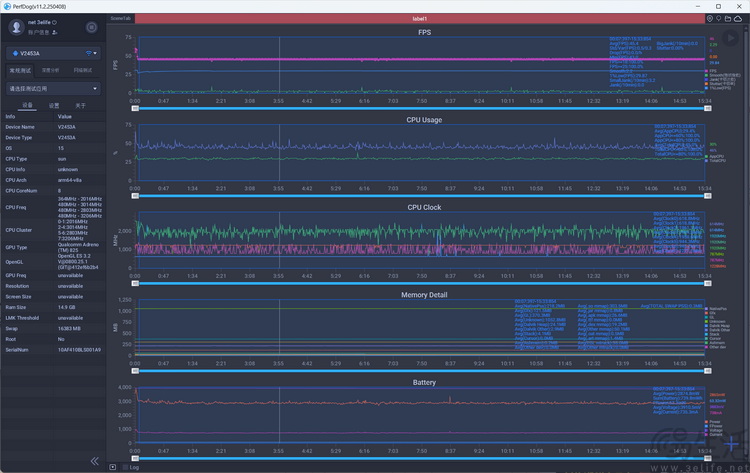Click the SceneTab label

(121, 18)
